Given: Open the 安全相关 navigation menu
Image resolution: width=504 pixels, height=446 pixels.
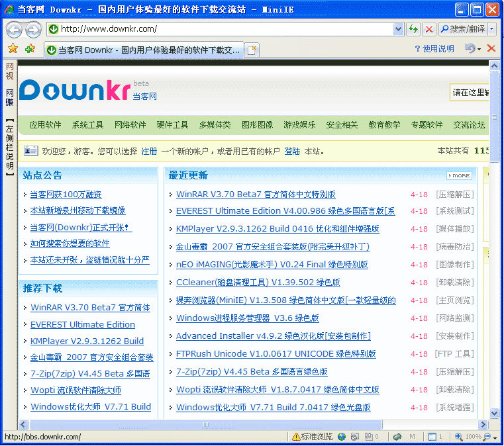Looking at the screenshot, I should [x=342, y=124].
